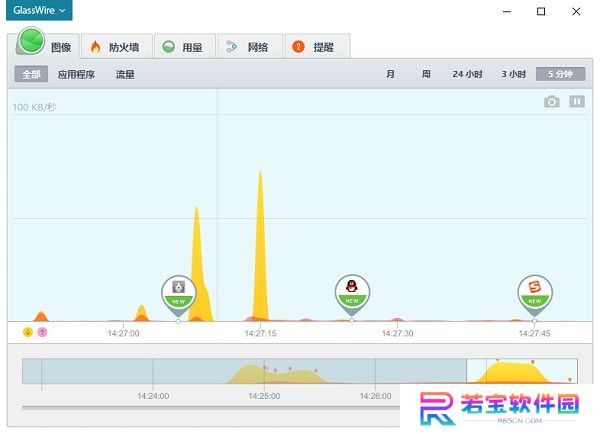The height and width of the screenshot is (434, 600).
Task: Click the 14:24:00 overview label
Action: pyautogui.click(x=153, y=396)
